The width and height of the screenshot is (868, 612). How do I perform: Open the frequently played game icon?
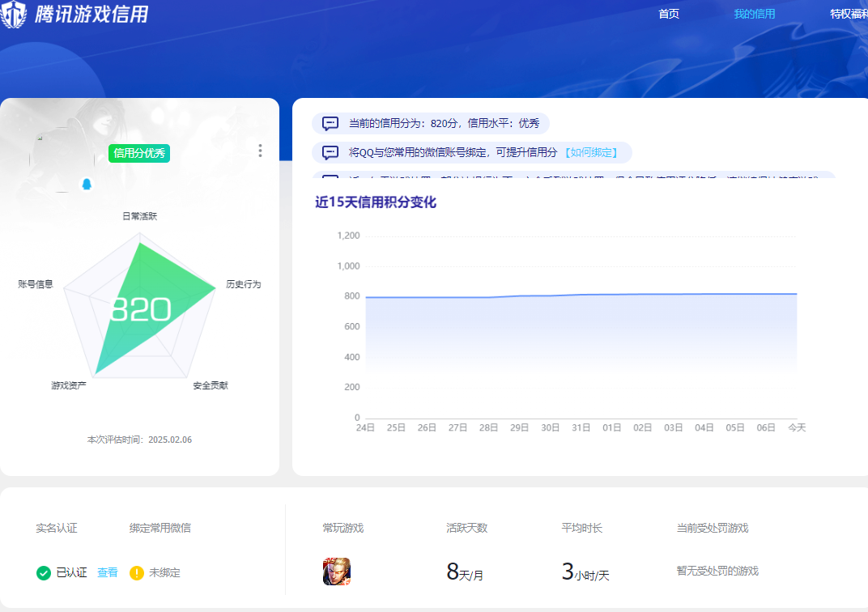point(337,572)
